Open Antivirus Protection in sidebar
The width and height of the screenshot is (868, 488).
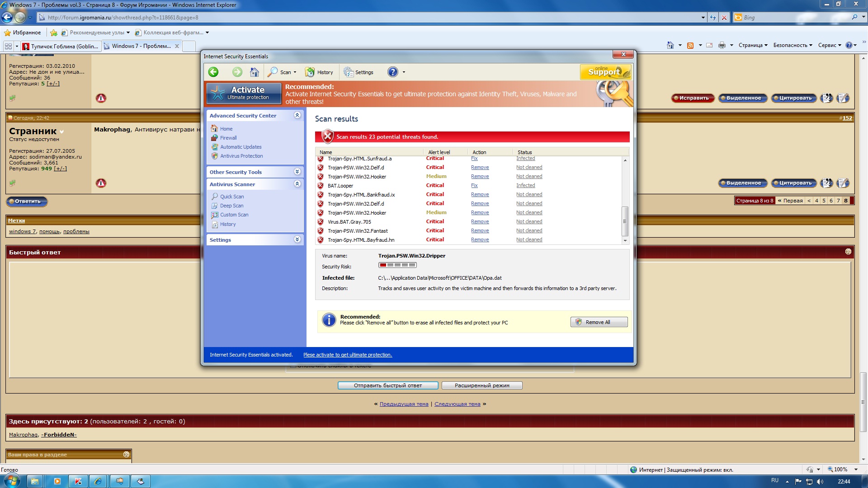click(241, 156)
